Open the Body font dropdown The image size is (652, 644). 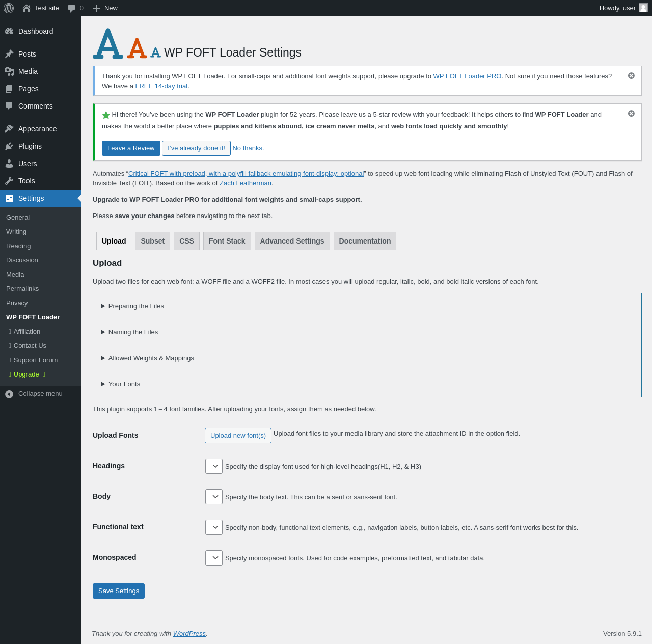tap(214, 497)
